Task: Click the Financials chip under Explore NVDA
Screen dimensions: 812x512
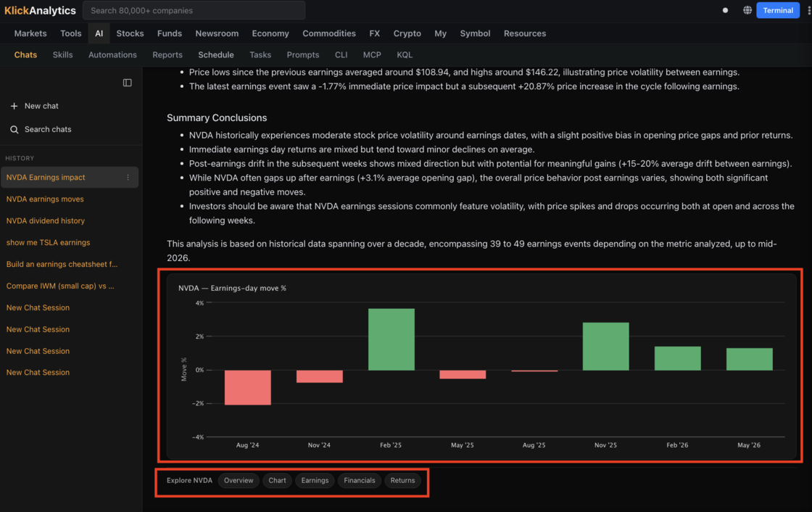Action: [x=360, y=480]
